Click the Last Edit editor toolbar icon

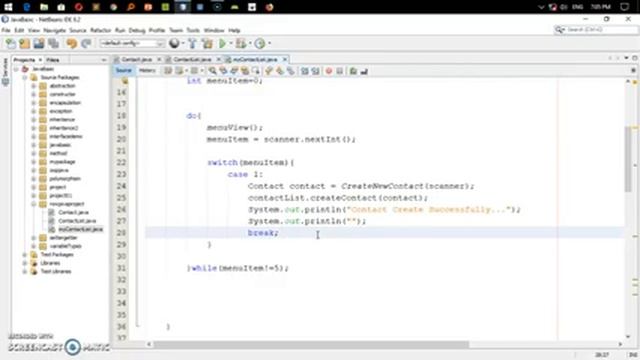coord(168,71)
